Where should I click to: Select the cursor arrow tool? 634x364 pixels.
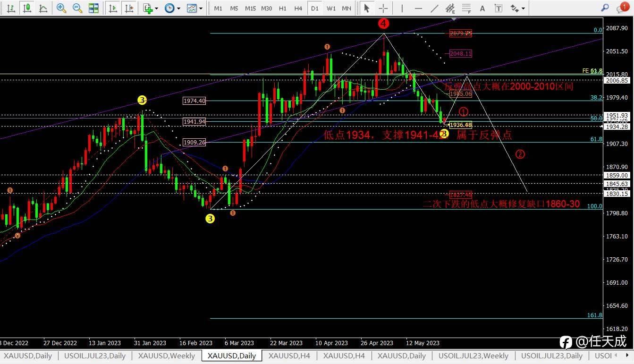tap(367, 8)
